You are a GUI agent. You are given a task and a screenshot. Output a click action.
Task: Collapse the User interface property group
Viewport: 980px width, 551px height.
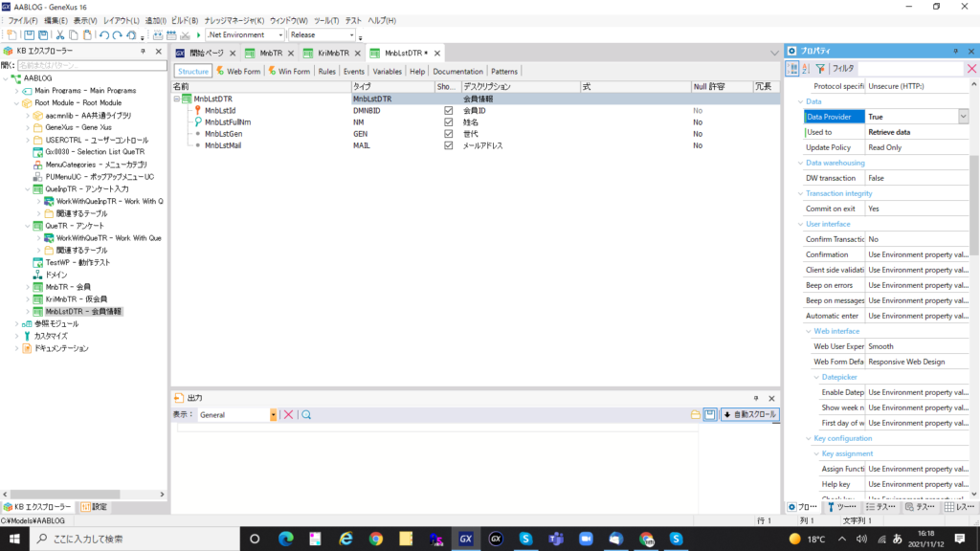click(801, 224)
